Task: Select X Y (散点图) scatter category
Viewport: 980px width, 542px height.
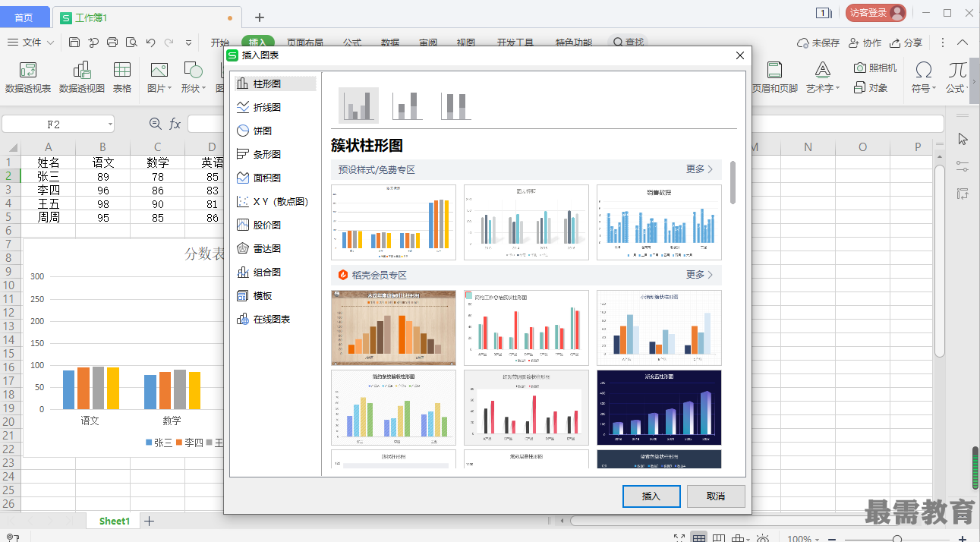Action: tap(274, 201)
